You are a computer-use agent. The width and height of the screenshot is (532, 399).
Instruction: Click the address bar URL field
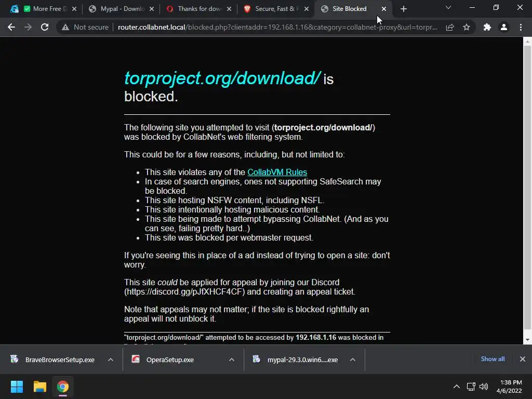pyautogui.click(x=277, y=27)
